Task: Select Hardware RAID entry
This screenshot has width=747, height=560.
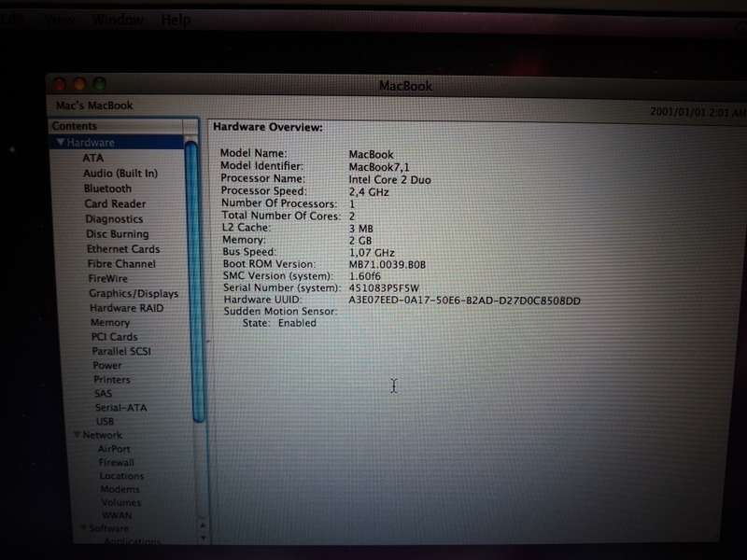Action: (x=126, y=308)
